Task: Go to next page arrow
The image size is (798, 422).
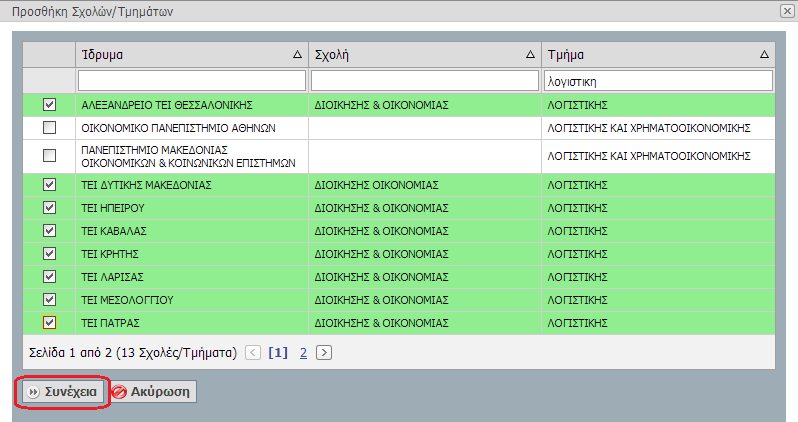Action: (x=324, y=352)
